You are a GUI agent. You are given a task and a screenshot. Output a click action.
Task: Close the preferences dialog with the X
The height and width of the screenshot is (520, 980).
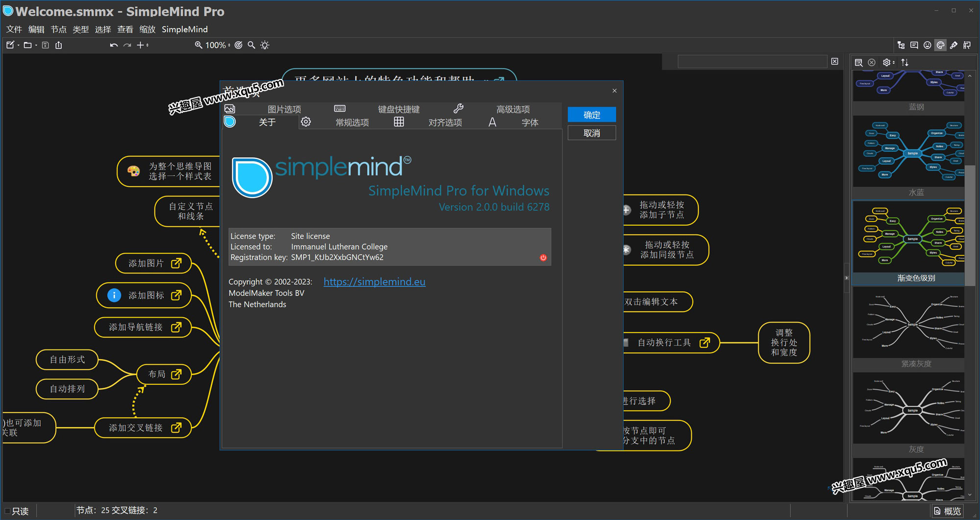[614, 91]
